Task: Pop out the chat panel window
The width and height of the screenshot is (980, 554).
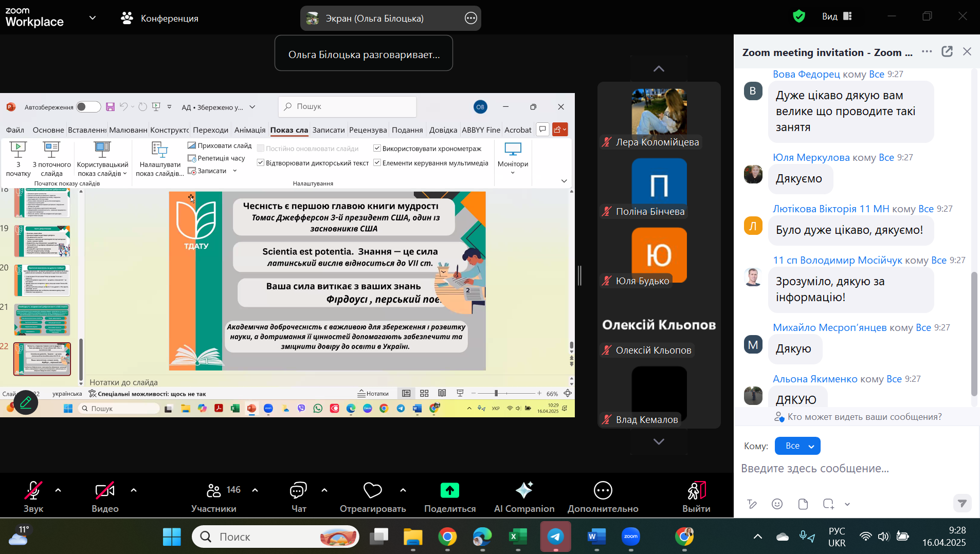Action: (947, 51)
